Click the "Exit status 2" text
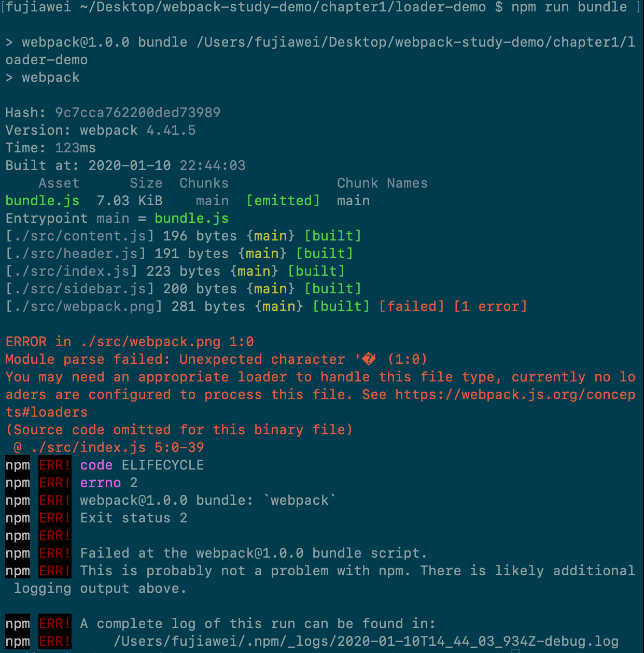Viewport: 644px width, 653px height. (134, 518)
